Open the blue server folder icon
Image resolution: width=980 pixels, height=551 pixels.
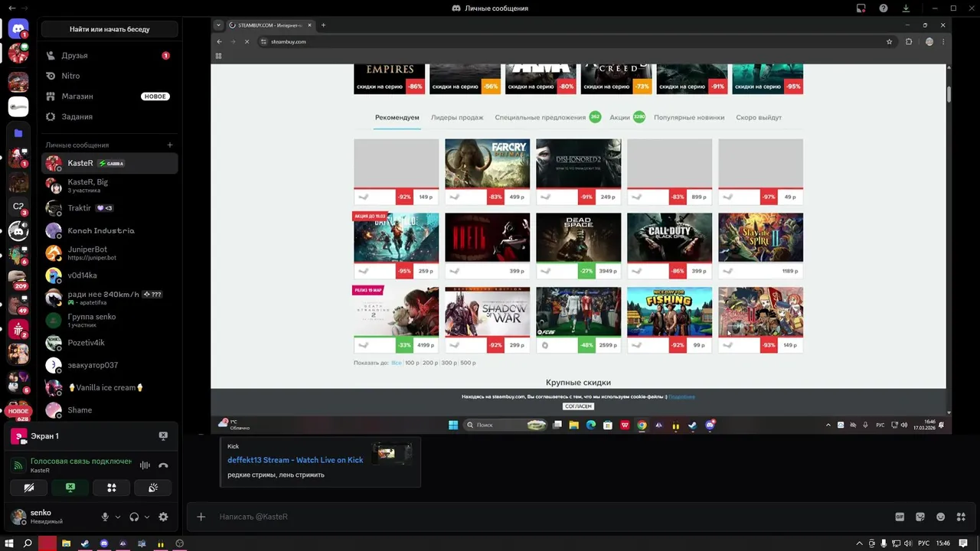(x=18, y=132)
